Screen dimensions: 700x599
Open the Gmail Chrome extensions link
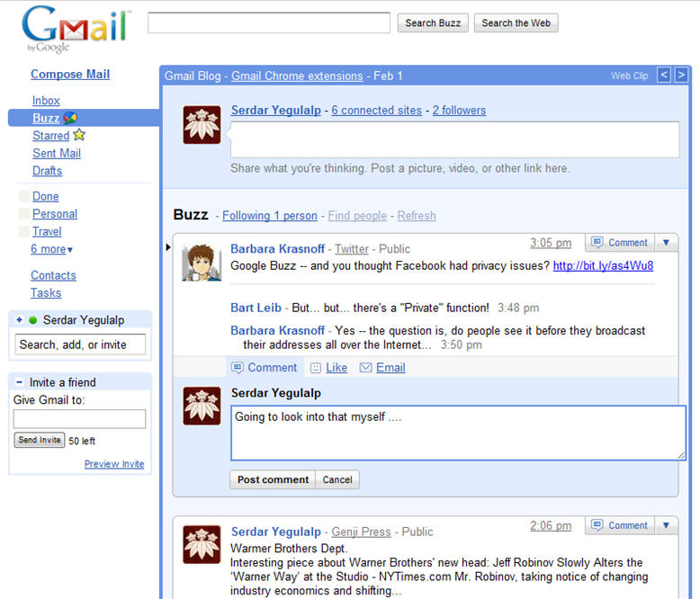[x=297, y=76]
